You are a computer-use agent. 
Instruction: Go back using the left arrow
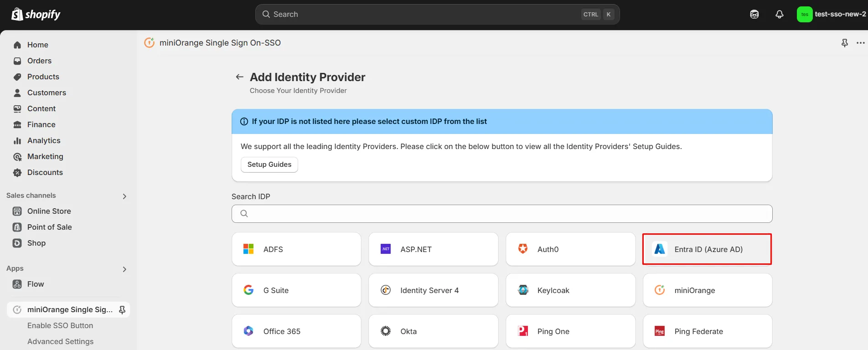click(239, 77)
